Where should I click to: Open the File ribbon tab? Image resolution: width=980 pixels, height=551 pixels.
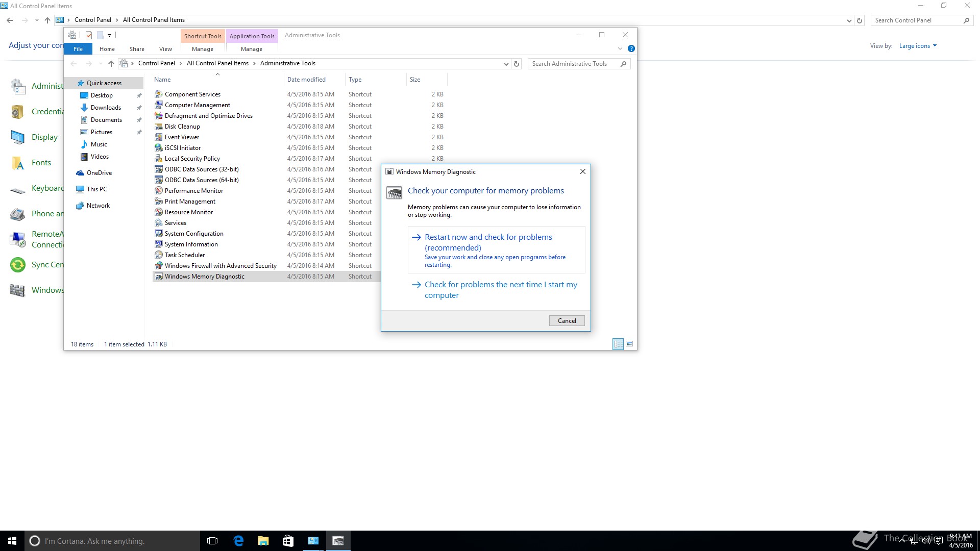(x=78, y=49)
